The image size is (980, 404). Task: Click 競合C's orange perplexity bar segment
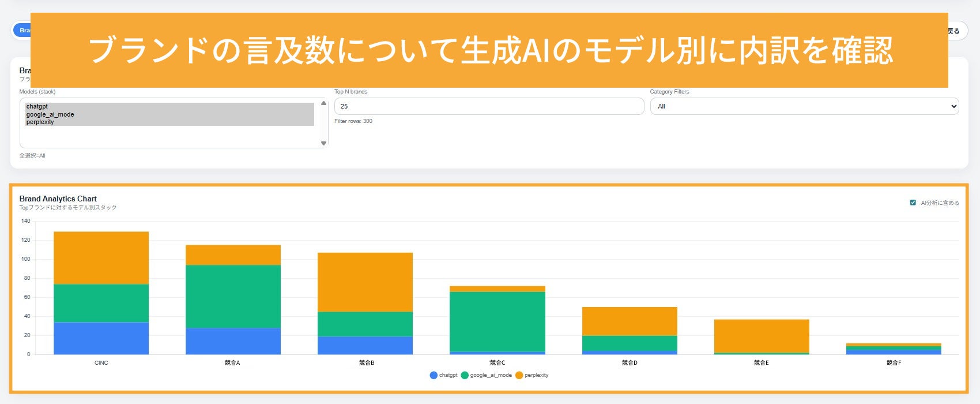pyautogui.click(x=497, y=289)
